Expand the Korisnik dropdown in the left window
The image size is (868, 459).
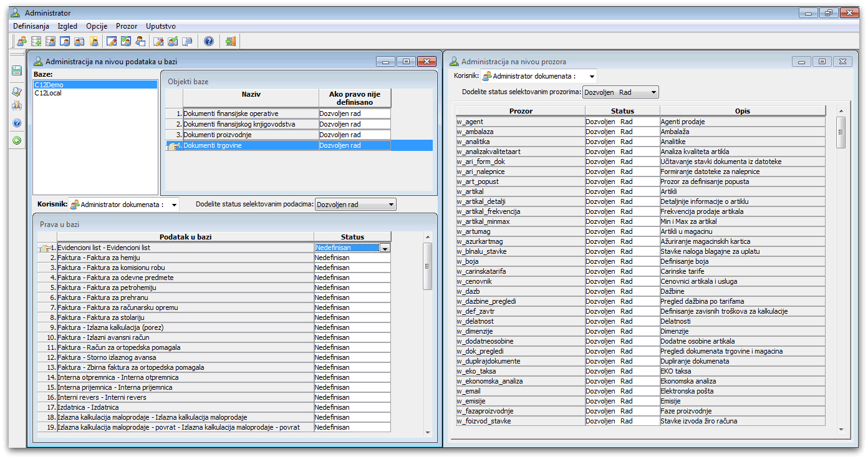point(173,205)
